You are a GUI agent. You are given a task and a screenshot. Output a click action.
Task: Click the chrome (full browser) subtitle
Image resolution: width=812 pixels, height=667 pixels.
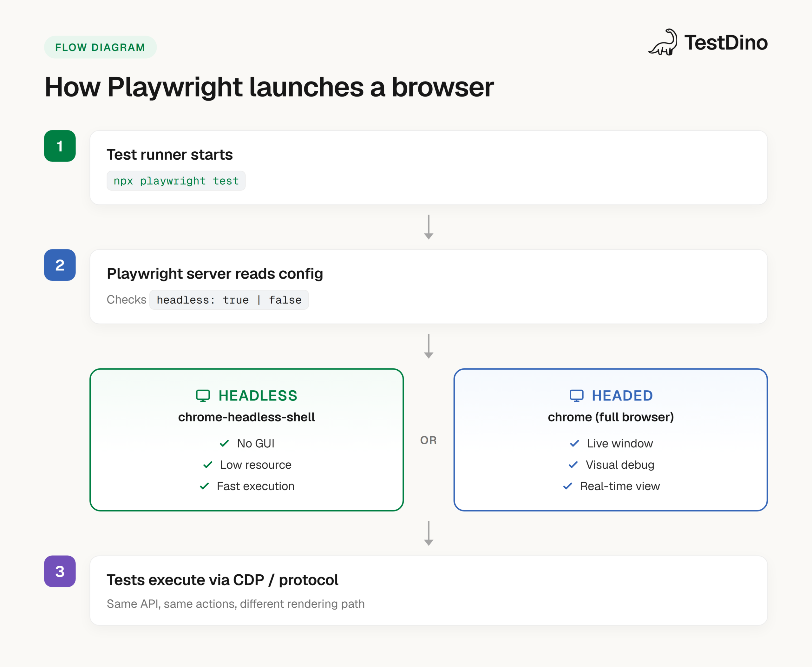coord(611,417)
